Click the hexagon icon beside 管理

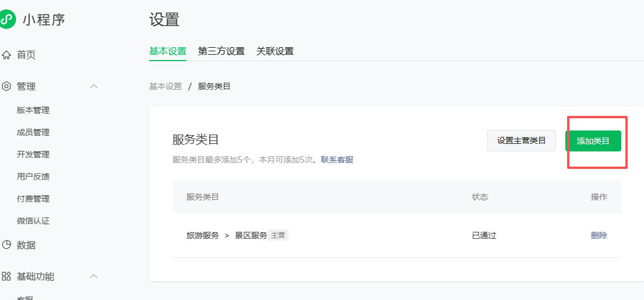(6, 87)
